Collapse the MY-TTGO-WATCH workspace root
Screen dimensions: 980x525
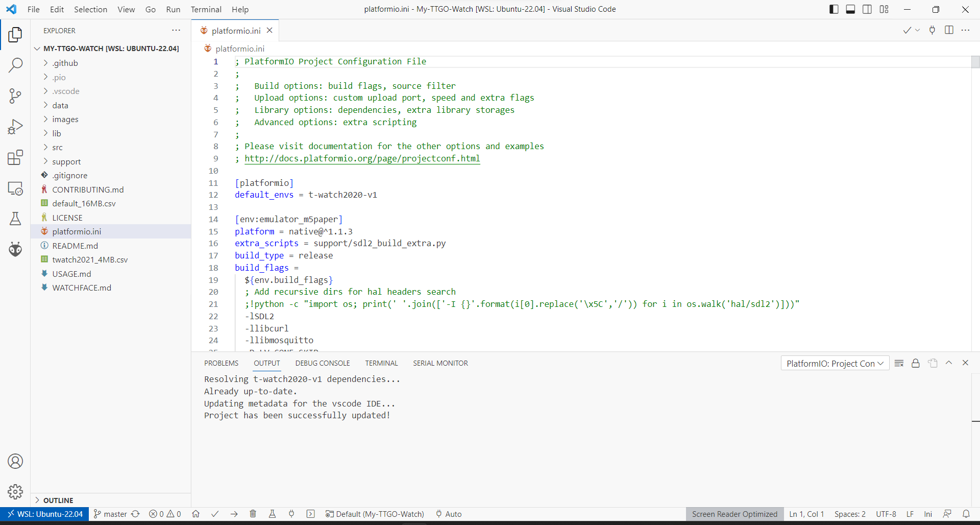click(37, 48)
